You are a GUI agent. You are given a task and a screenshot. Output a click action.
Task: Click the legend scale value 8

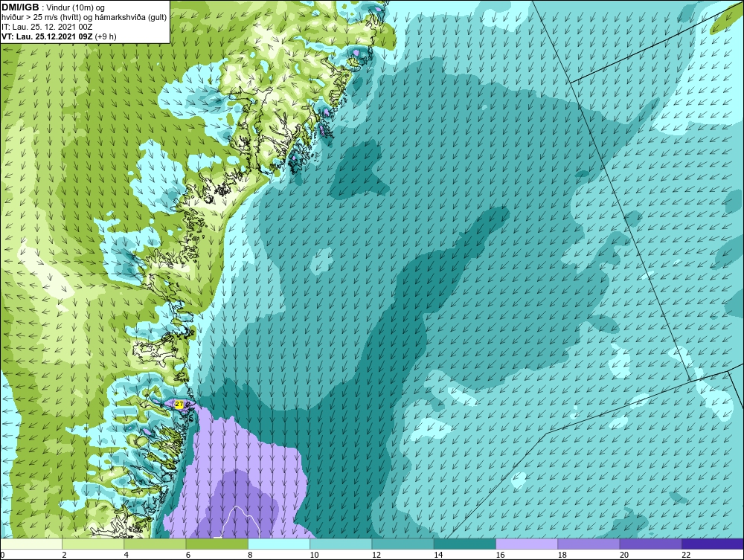(250, 556)
